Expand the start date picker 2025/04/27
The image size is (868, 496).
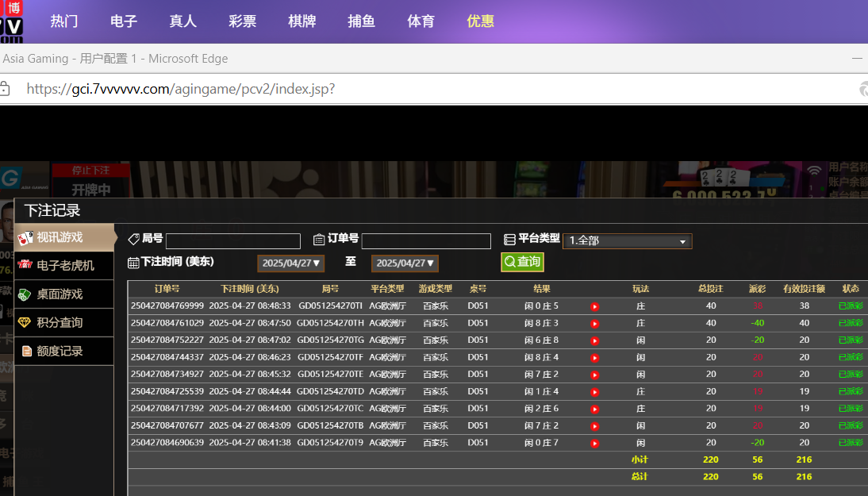click(x=290, y=263)
